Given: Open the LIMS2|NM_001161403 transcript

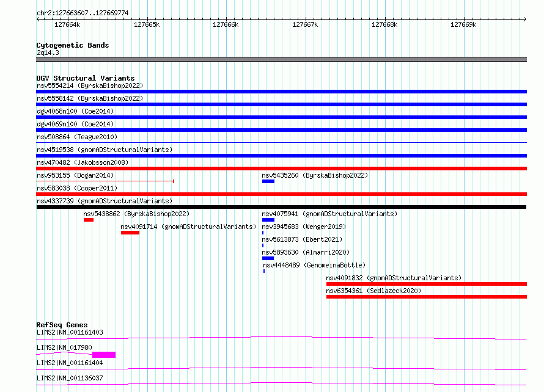Looking at the screenshot, I should (x=70, y=332).
